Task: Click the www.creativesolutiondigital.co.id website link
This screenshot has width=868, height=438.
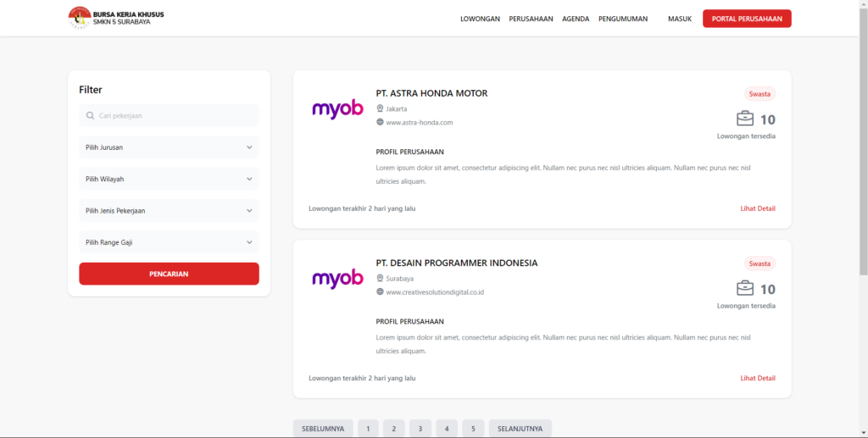Action: 435,292
